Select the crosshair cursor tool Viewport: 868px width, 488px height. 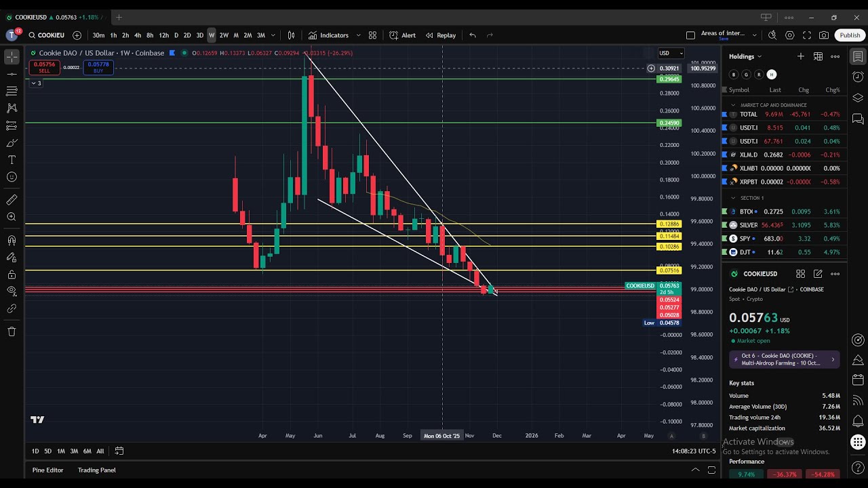12,57
